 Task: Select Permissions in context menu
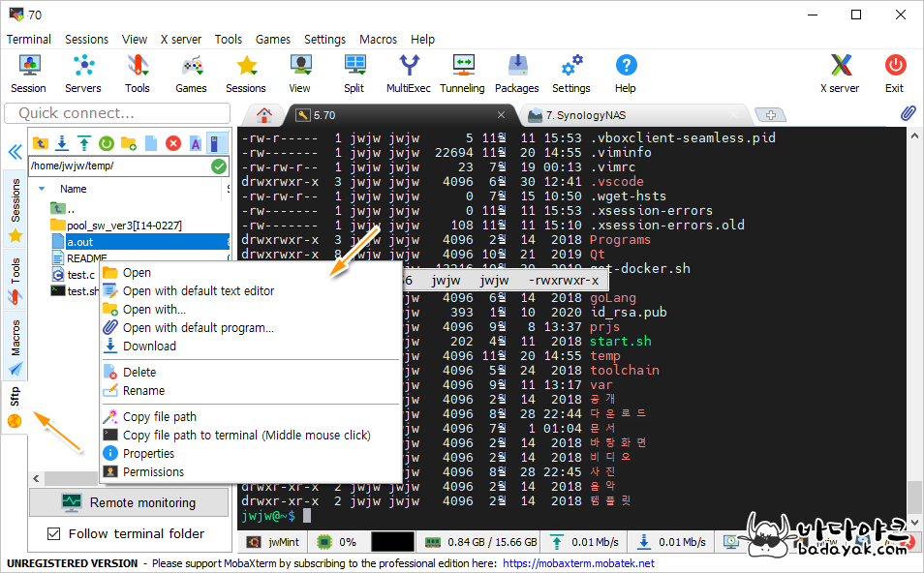tap(251, 471)
